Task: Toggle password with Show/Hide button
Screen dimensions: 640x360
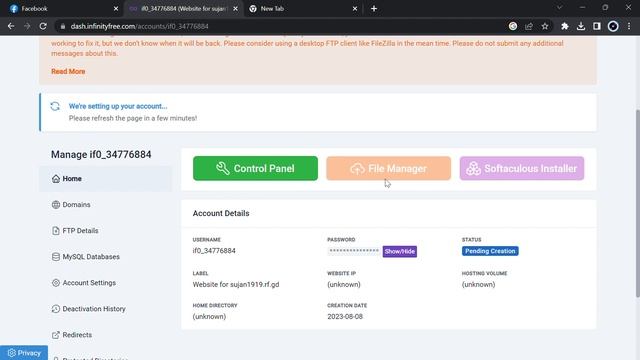Action: pos(400,251)
